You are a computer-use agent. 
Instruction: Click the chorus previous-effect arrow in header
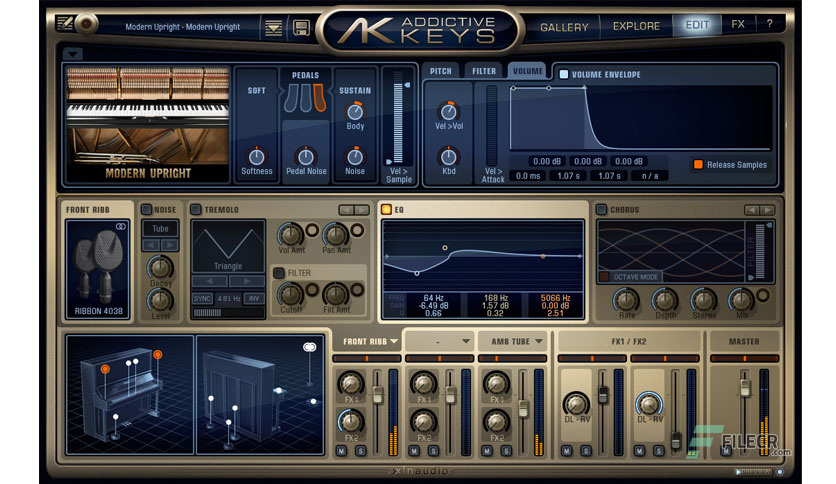click(x=752, y=210)
